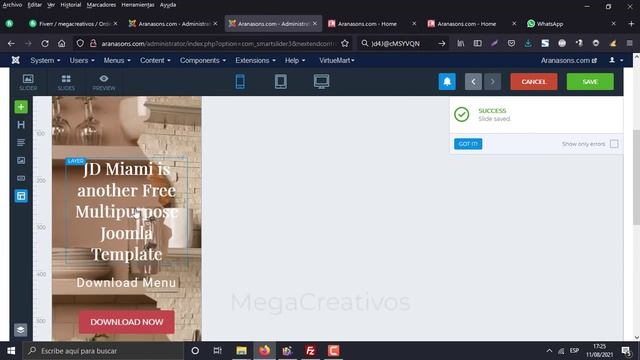Open File Explorer in taskbar

[x=241, y=351]
